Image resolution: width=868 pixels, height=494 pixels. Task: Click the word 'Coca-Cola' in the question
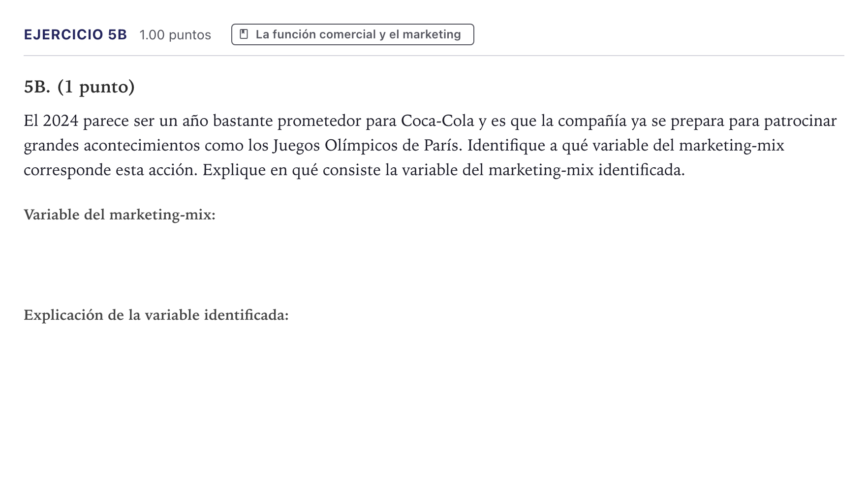437,121
